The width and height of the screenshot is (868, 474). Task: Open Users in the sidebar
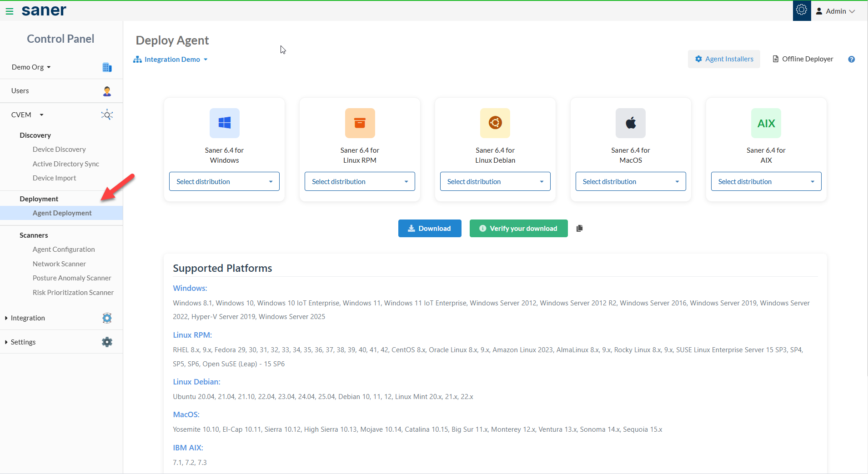[x=20, y=91]
